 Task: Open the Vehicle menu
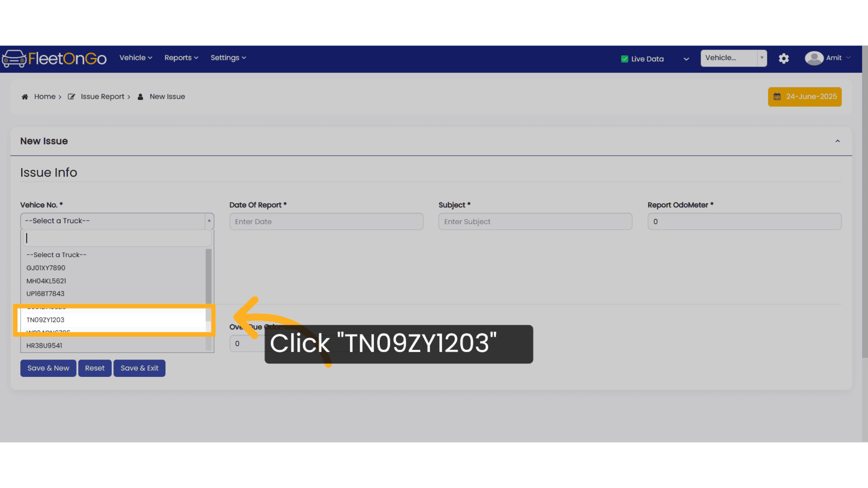tap(136, 57)
